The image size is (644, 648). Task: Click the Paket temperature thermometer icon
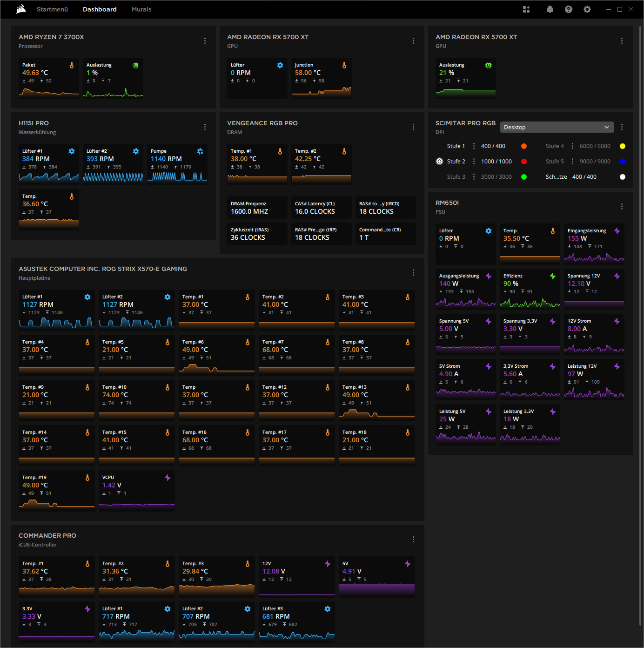(72, 66)
